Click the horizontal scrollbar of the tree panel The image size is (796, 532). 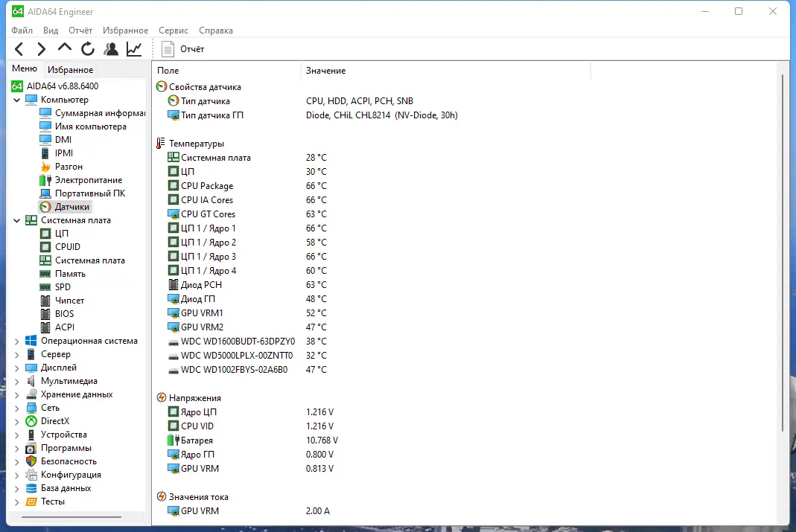coord(71,517)
